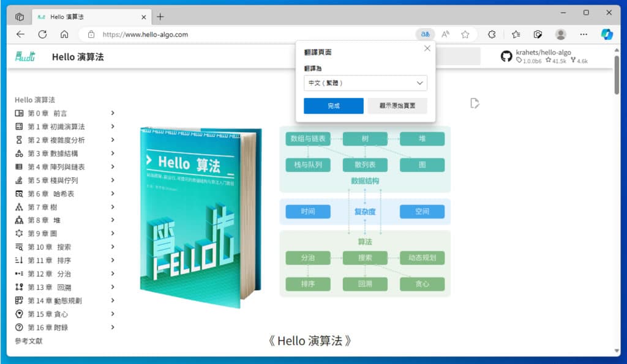Screen dimensions: 627x364
Task: Open a new tab with plus button
Action: coord(160,17)
